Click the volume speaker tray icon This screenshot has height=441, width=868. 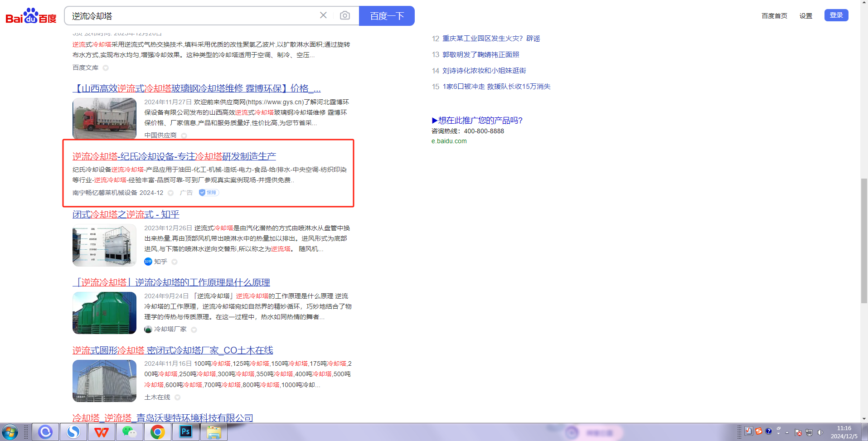[820, 432]
